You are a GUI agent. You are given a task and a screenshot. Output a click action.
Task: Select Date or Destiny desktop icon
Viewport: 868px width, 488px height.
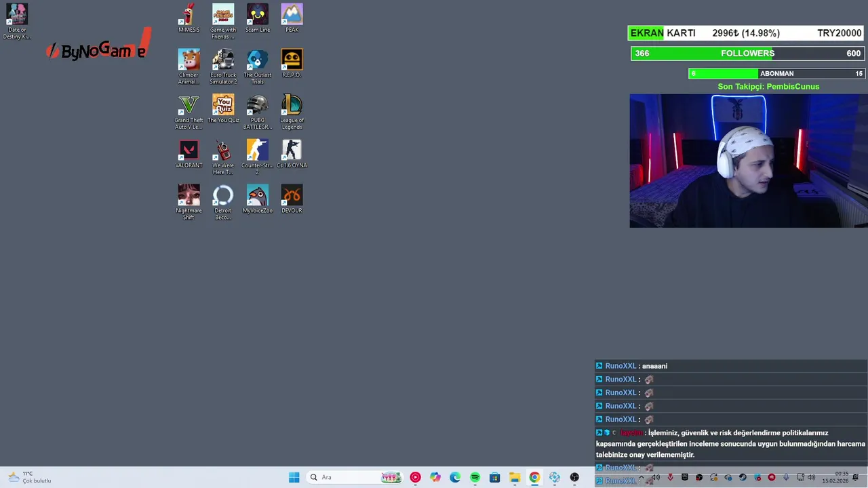pos(17,21)
